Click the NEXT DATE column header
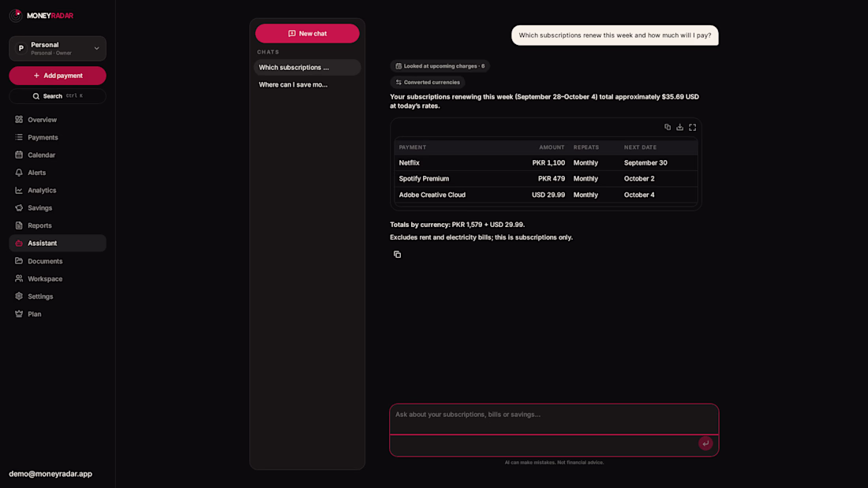Image resolution: width=868 pixels, height=488 pixels. [x=640, y=147]
